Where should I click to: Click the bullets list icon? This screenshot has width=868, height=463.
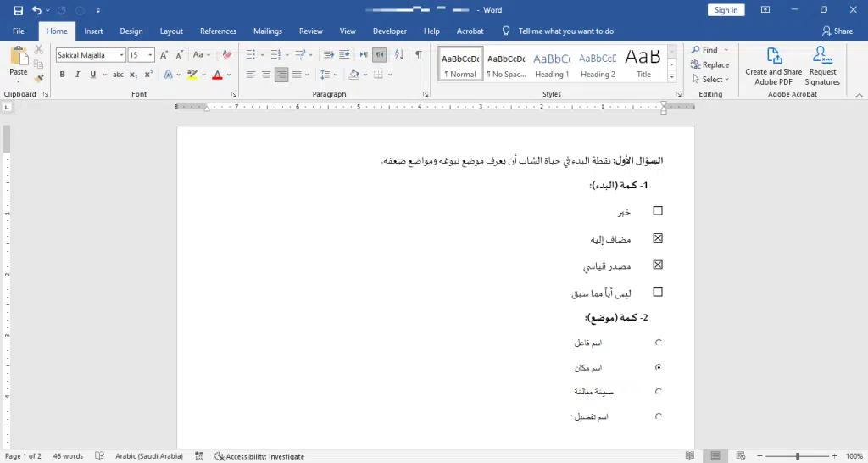pyautogui.click(x=251, y=55)
